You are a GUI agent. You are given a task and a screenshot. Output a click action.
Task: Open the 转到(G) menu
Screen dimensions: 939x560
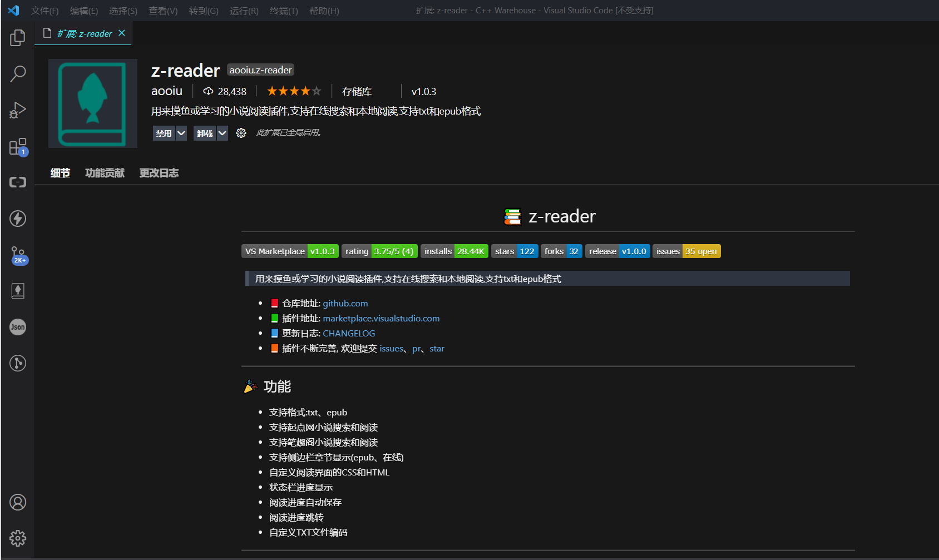tap(204, 11)
